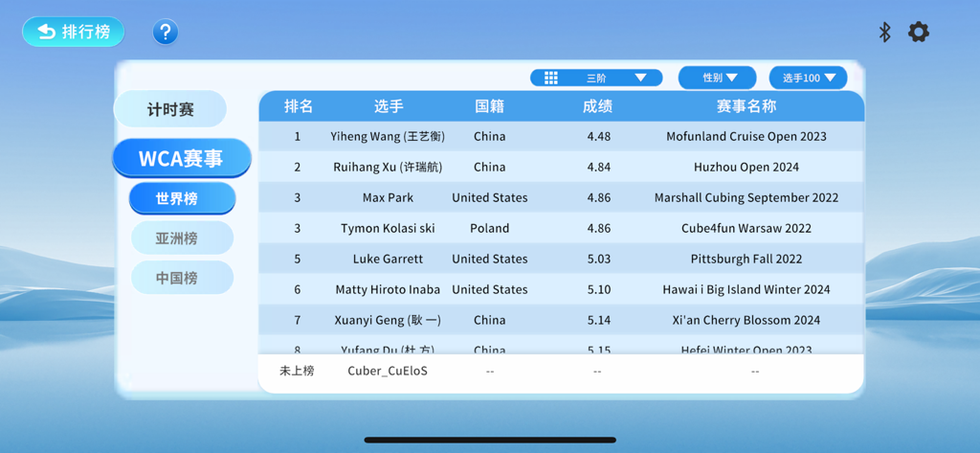Screen dimensions: 980x453
Task: Click Marshall Cubing September 2022 event
Action: [746, 197]
